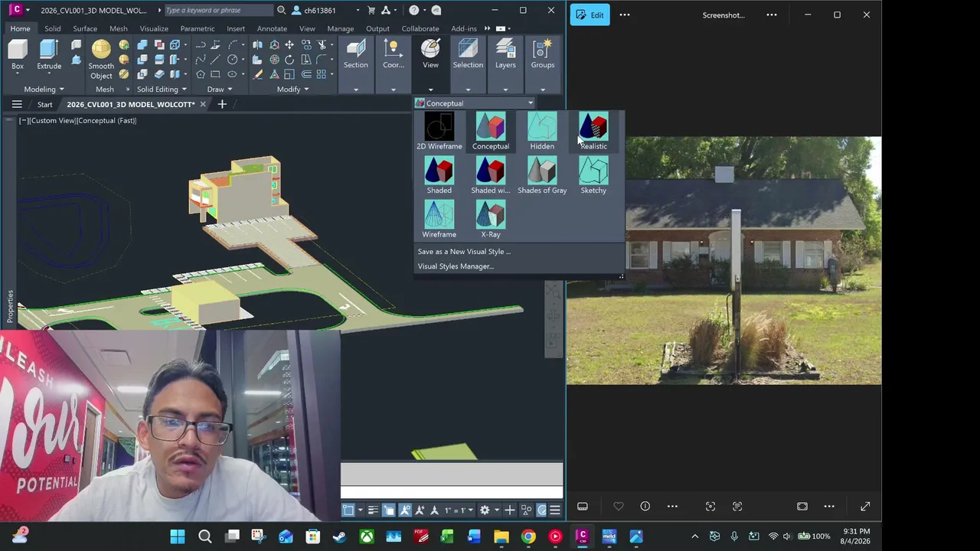Click the annotation scale plus icon

tap(510, 510)
